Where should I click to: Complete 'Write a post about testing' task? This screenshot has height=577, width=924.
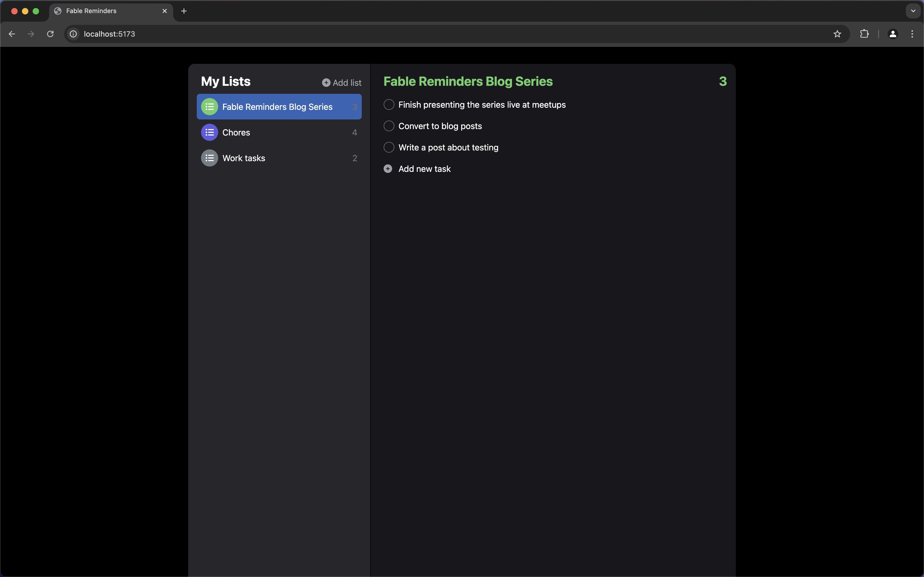pos(389,147)
